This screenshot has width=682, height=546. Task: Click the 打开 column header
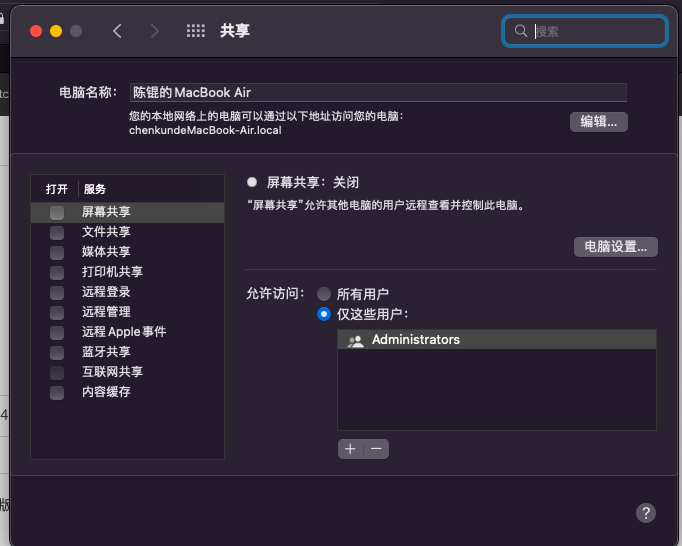(57, 189)
